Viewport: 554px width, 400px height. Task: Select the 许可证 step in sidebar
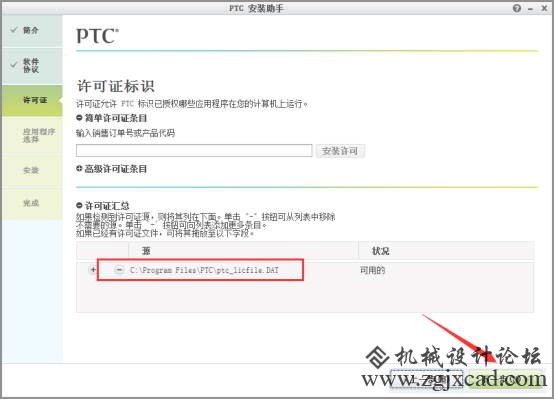tap(32, 100)
